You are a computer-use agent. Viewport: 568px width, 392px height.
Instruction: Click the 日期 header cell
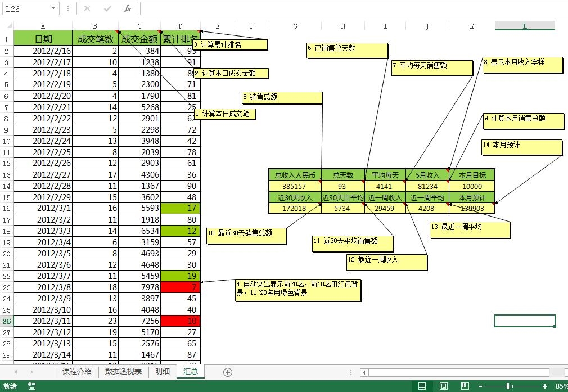[x=43, y=39]
